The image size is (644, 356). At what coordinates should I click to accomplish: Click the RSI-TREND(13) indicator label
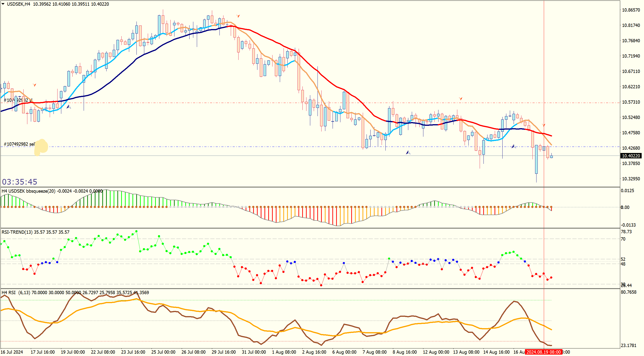point(17,232)
